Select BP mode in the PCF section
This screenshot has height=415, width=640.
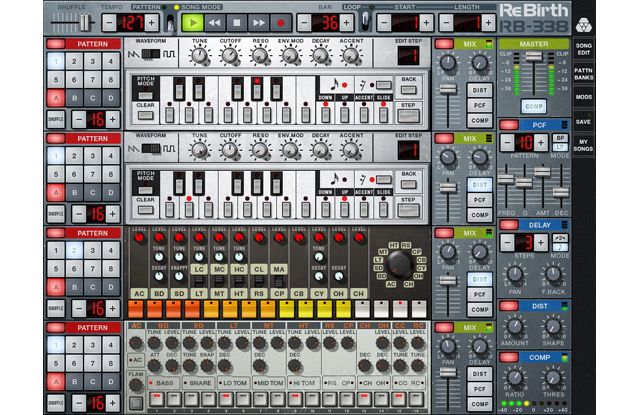coord(560,138)
